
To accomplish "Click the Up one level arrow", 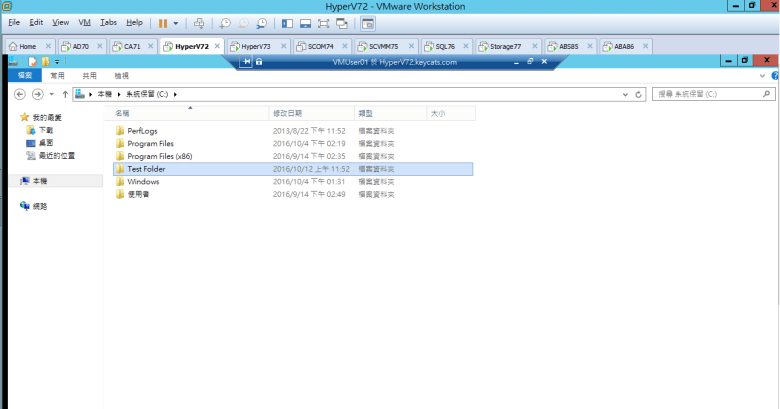I will (66, 94).
